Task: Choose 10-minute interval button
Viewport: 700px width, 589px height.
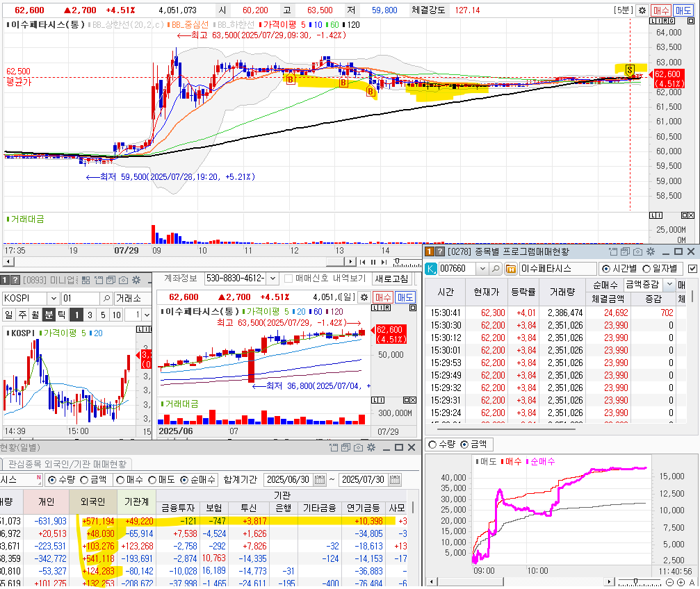Action: (117, 315)
